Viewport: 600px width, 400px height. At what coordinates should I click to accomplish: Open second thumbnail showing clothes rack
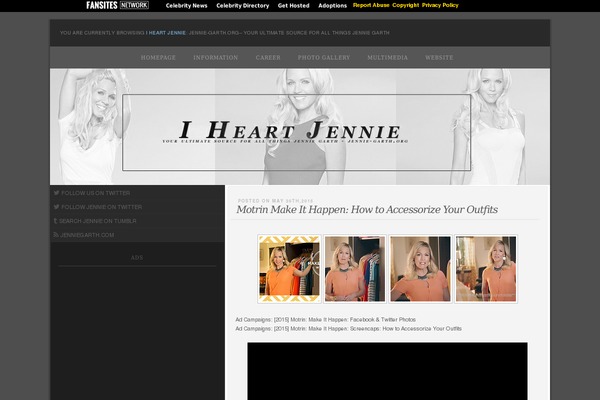tap(355, 269)
